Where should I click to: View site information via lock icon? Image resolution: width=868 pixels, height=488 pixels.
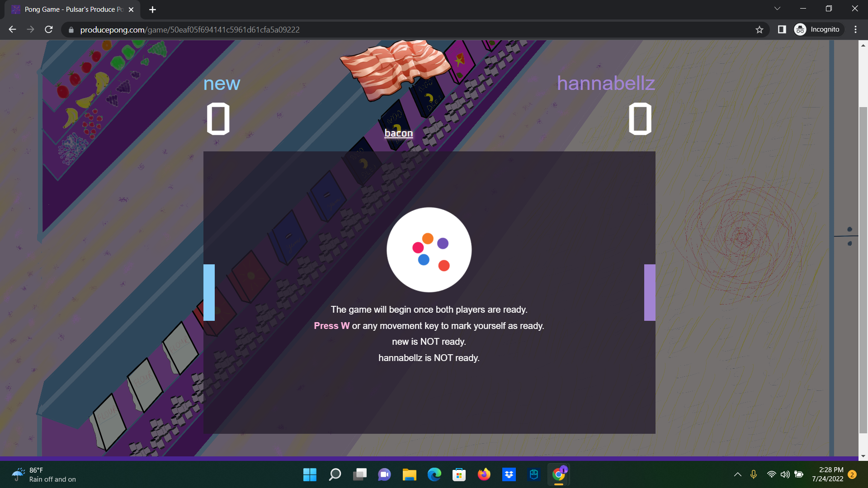point(71,30)
